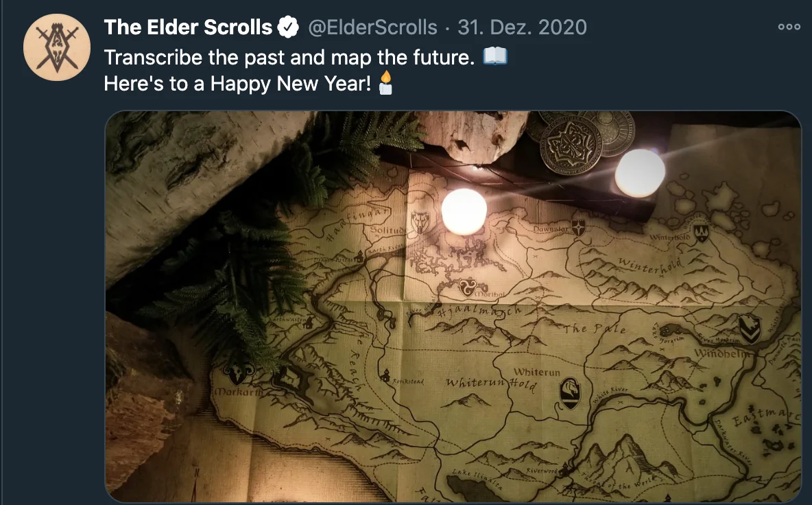
Task: Click the Whiterun horse shield emblem on the map
Action: [x=570, y=393]
